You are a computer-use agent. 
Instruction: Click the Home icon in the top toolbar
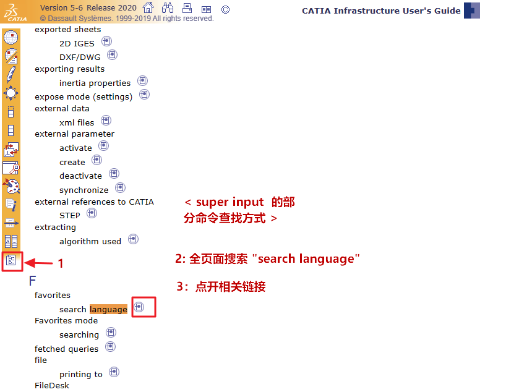[x=148, y=8]
